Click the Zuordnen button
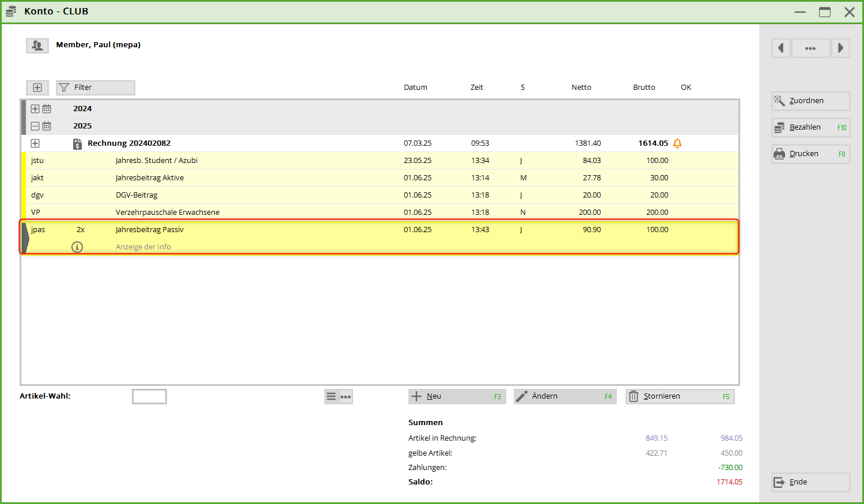Screen dimensions: 864x504 click(x=810, y=101)
